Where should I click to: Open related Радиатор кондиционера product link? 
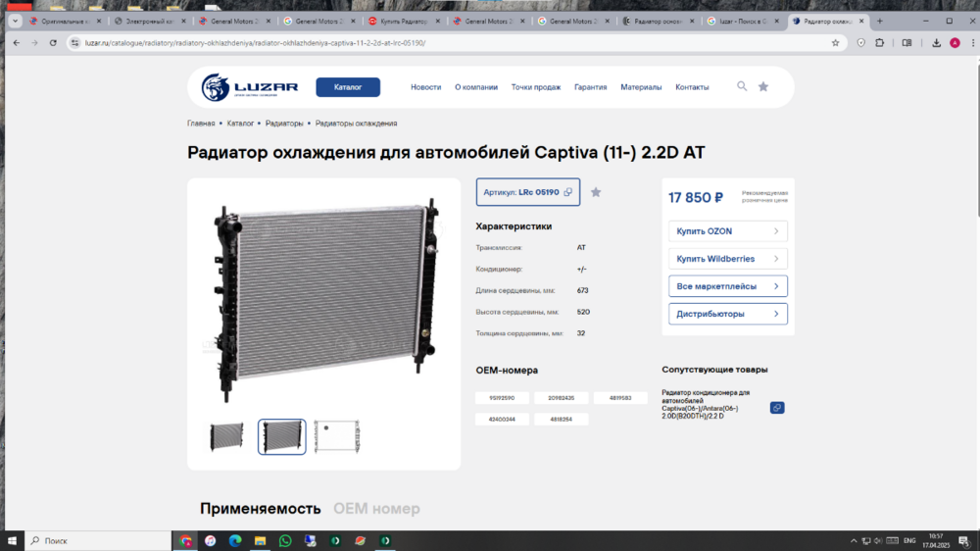tap(706, 404)
